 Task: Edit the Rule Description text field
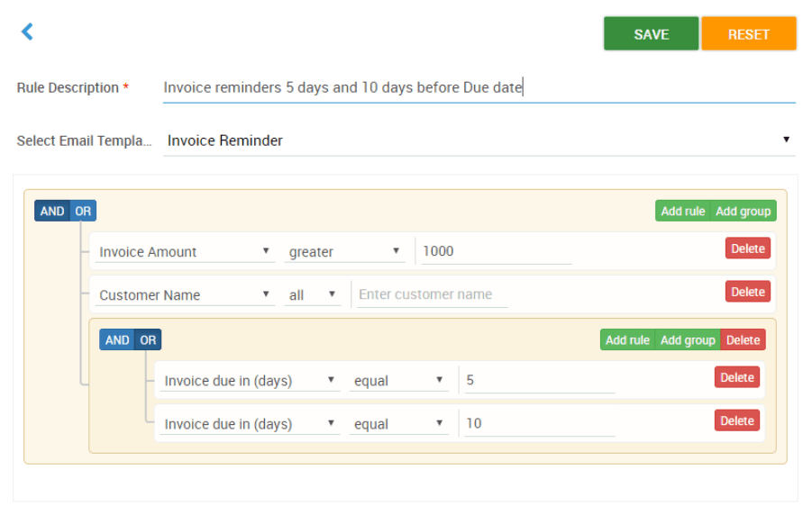click(478, 88)
